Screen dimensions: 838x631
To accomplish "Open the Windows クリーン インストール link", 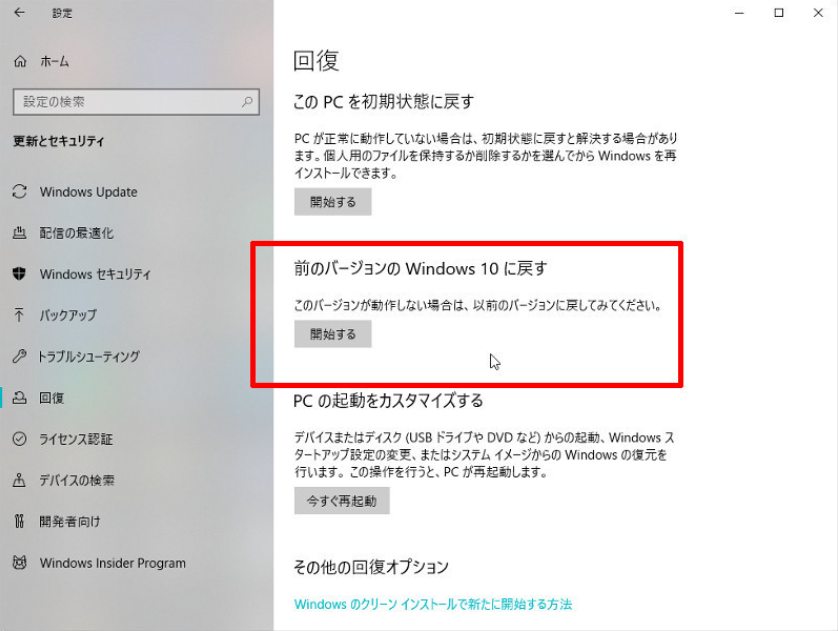I will pos(433,604).
